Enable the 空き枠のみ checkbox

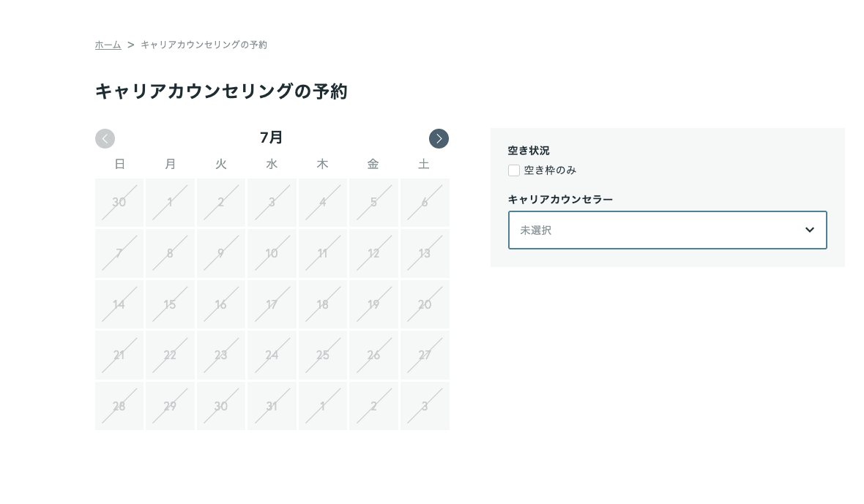click(x=514, y=170)
